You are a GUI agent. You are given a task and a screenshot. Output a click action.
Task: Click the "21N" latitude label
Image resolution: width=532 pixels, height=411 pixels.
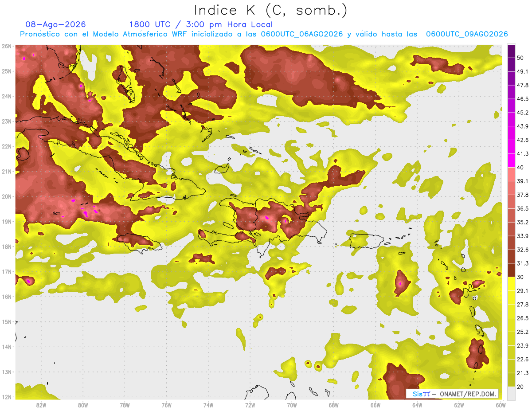(7, 172)
